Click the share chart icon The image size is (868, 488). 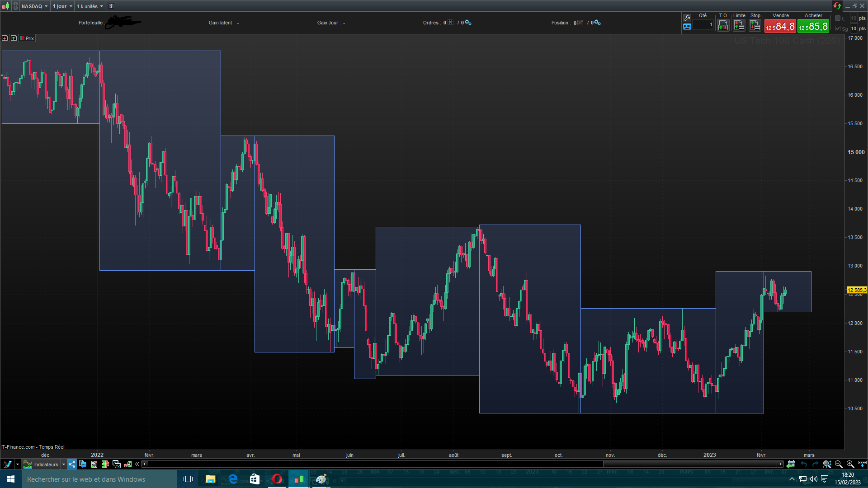pyautogui.click(x=72, y=464)
